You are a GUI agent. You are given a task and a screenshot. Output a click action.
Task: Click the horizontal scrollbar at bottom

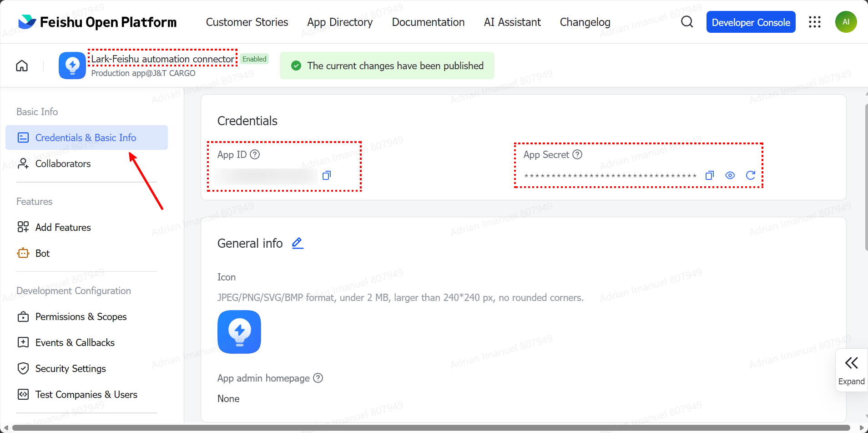(431, 428)
